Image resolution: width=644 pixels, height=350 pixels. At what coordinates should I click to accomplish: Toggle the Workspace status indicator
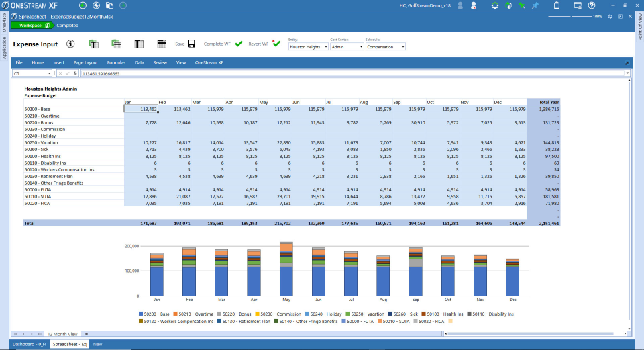point(32,26)
